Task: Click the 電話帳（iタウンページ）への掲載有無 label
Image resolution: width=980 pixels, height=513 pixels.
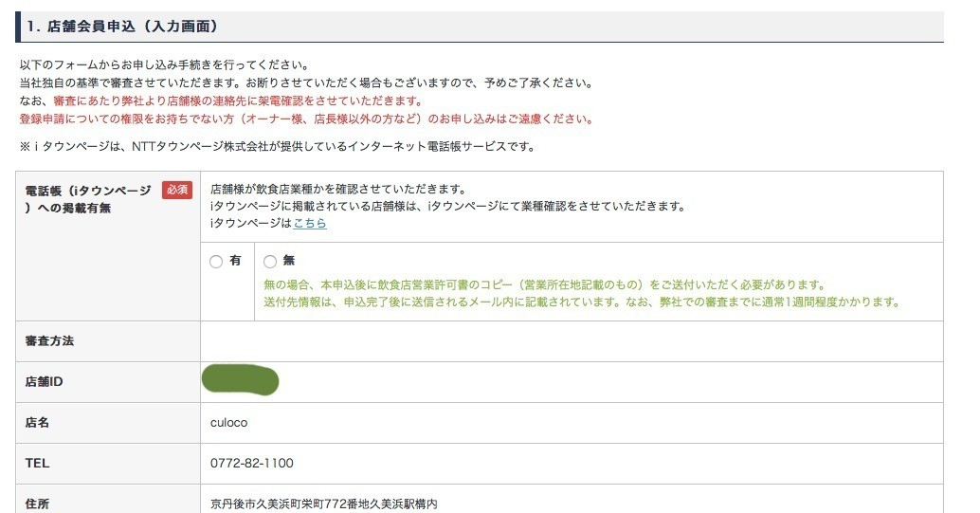Action: click(87, 199)
